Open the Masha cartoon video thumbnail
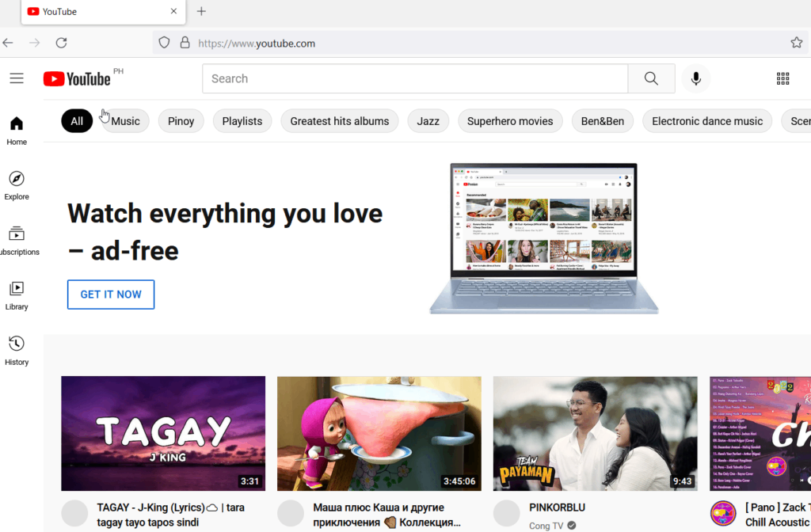Screen dimensions: 811x532 tap(379, 433)
